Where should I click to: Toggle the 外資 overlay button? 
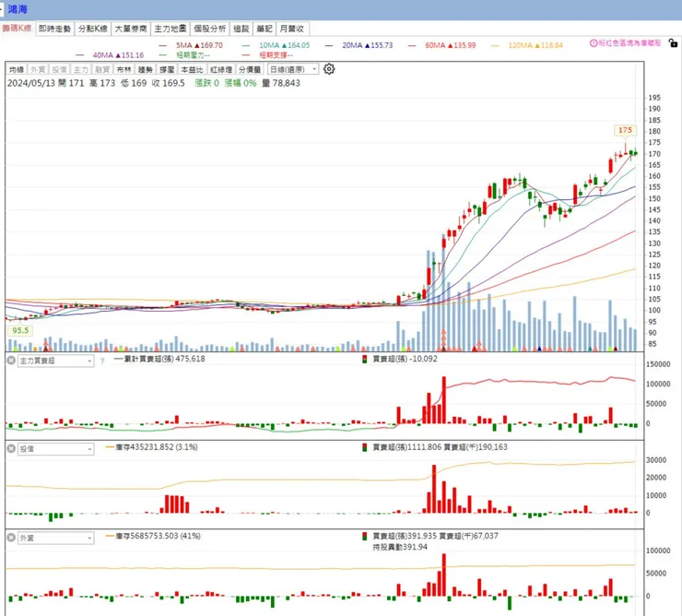(x=38, y=70)
